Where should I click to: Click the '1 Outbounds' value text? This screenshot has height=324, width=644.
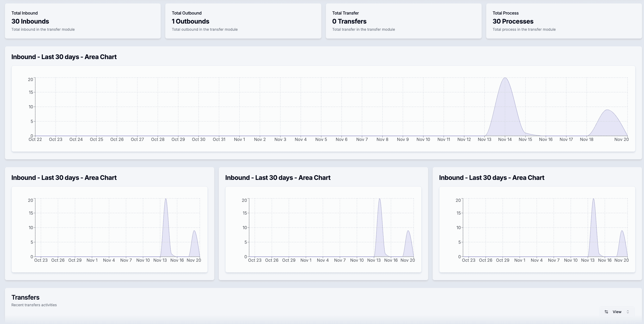(191, 21)
